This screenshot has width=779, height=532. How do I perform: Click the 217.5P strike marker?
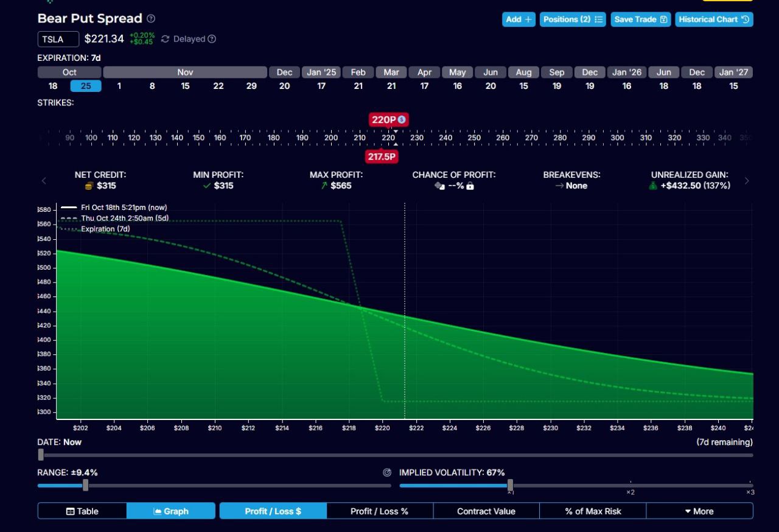382,157
